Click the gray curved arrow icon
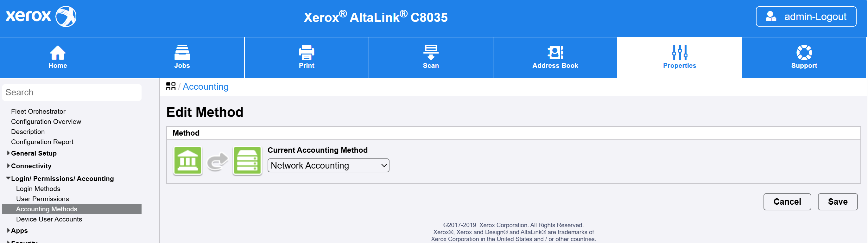Screen dimensions: 868x243 point(217,162)
